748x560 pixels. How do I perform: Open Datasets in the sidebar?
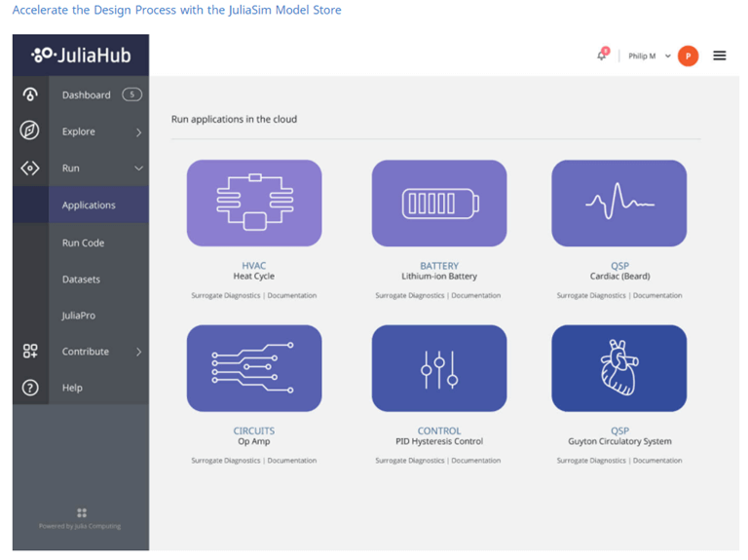[81, 280]
